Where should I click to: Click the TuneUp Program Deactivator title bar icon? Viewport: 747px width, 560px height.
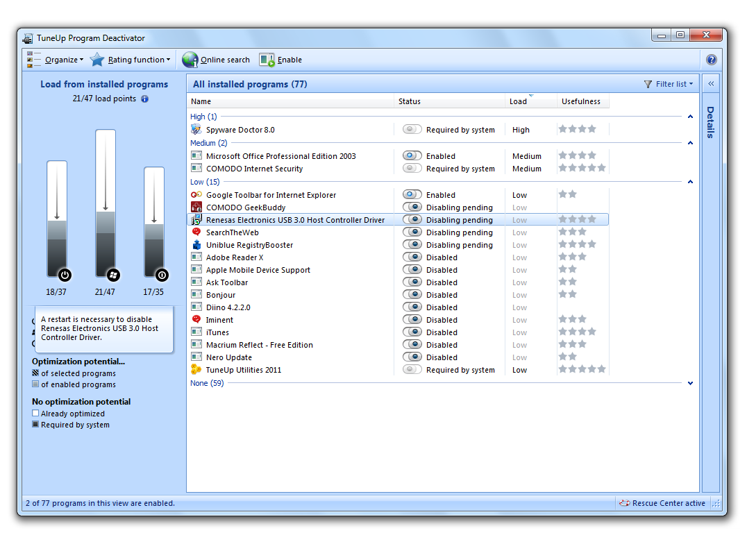click(x=28, y=38)
